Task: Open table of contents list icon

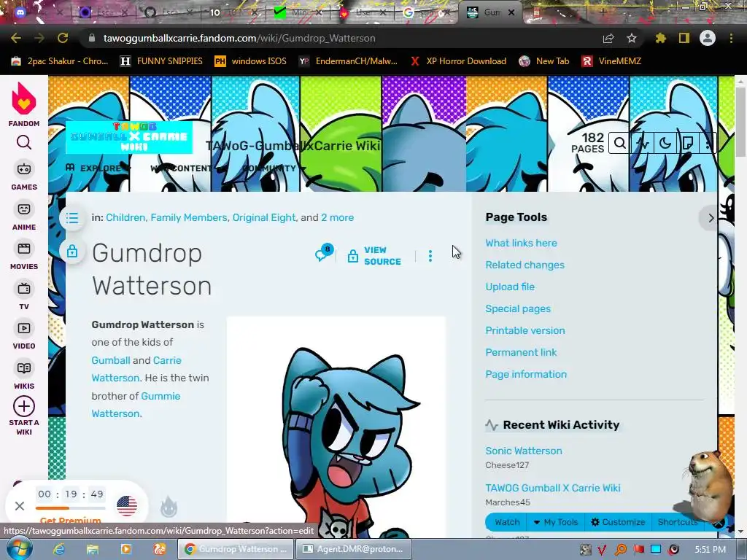Action: pyautogui.click(x=72, y=218)
